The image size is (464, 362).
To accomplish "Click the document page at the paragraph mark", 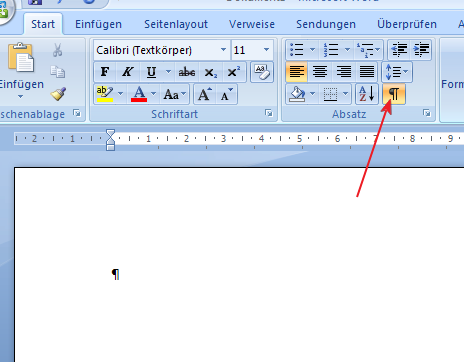I will [115, 274].
